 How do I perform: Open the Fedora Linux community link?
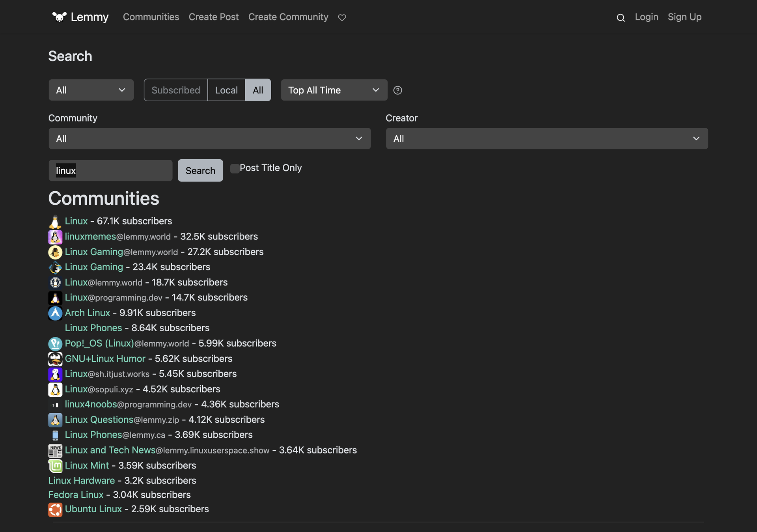(76, 495)
